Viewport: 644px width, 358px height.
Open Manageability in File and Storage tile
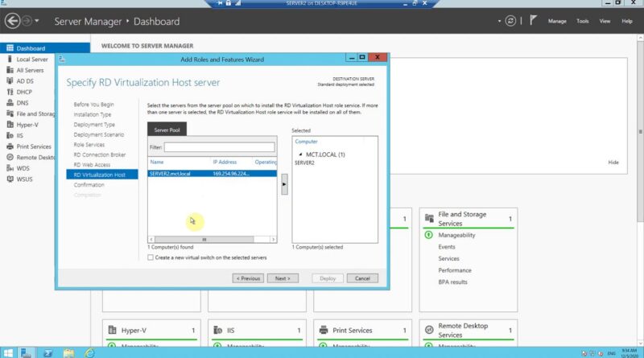tap(456, 235)
